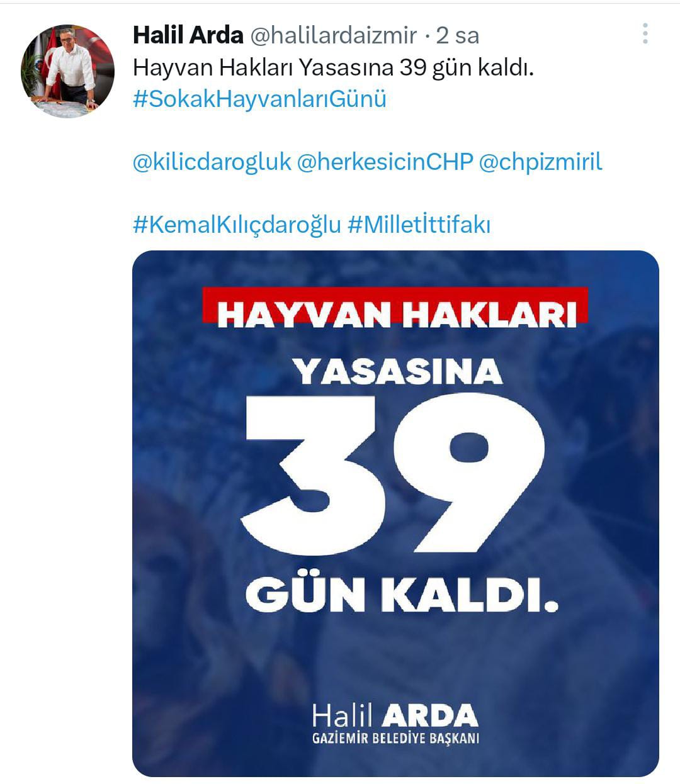Viewport: 680px width, 784px height.
Task: Open the @halilardaizmir handle
Action: [334, 35]
